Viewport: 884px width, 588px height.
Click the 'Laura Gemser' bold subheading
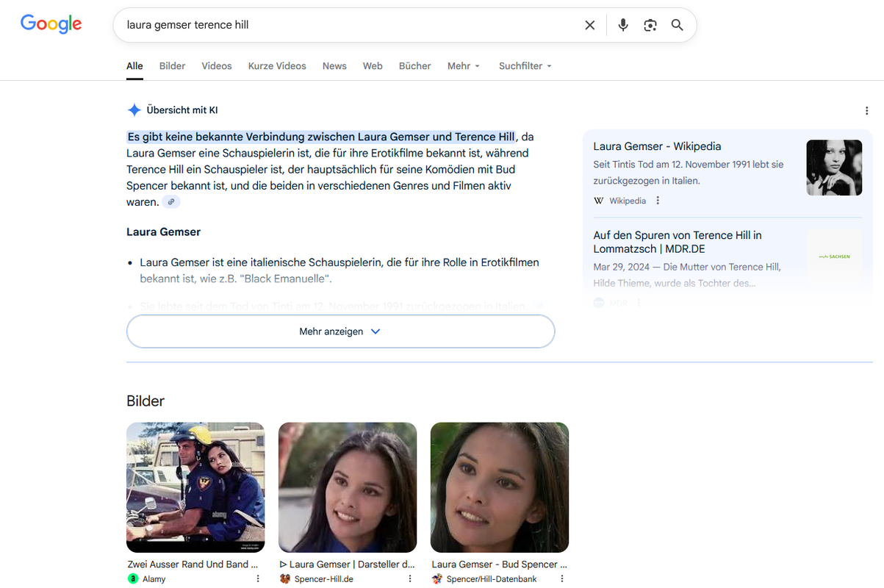[x=163, y=232]
